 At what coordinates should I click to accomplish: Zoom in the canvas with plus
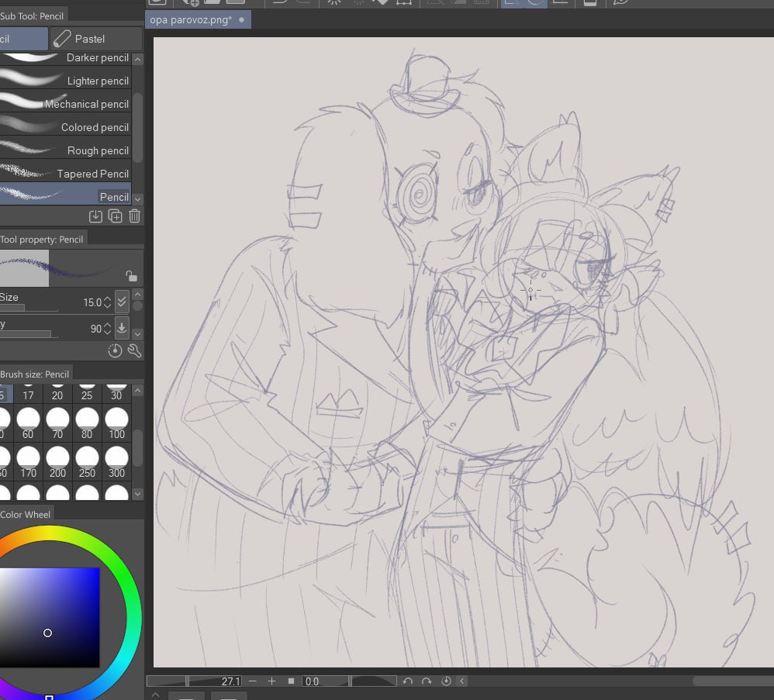click(x=271, y=681)
